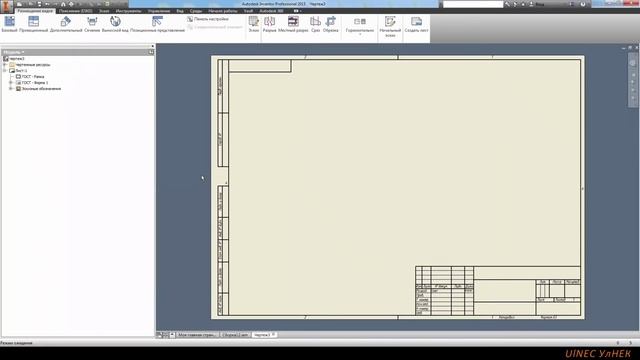Image resolution: width=640 pixels, height=360 pixels.
Task: Open the Эскиз ribbon tab
Action: tap(104, 11)
